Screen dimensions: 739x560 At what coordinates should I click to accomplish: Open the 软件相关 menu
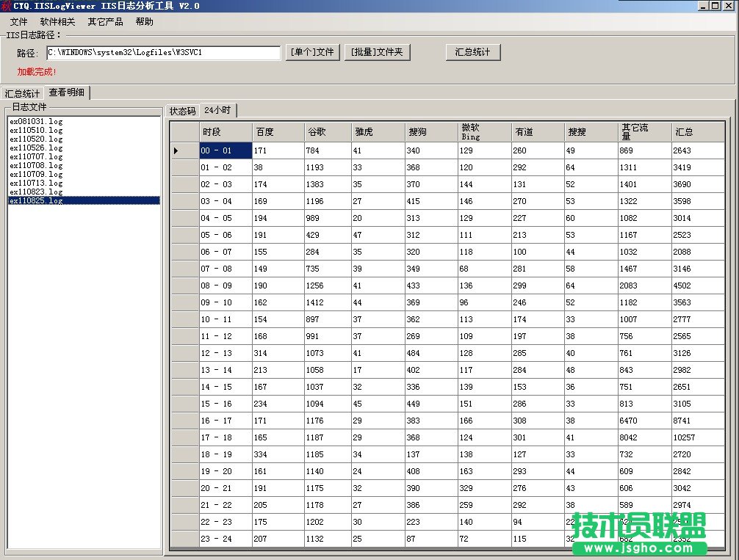(57, 21)
